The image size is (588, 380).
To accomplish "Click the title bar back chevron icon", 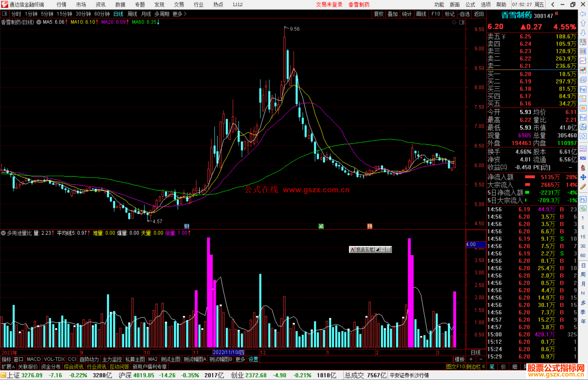I will click(552, 5).
